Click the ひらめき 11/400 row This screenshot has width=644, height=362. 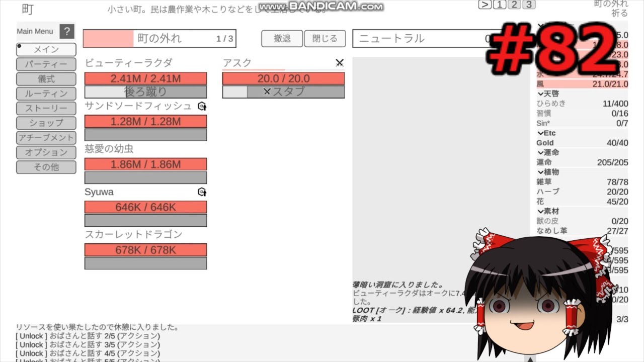tap(582, 104)
